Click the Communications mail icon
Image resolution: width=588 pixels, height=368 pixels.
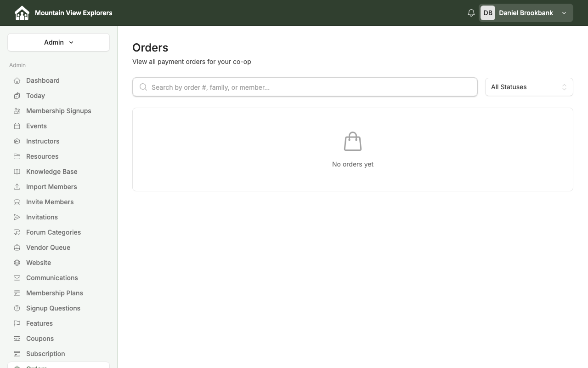click(x=17, y=278)
